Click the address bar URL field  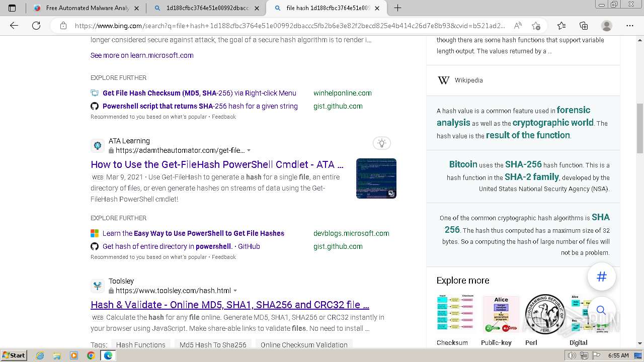[x=289, y=26]
